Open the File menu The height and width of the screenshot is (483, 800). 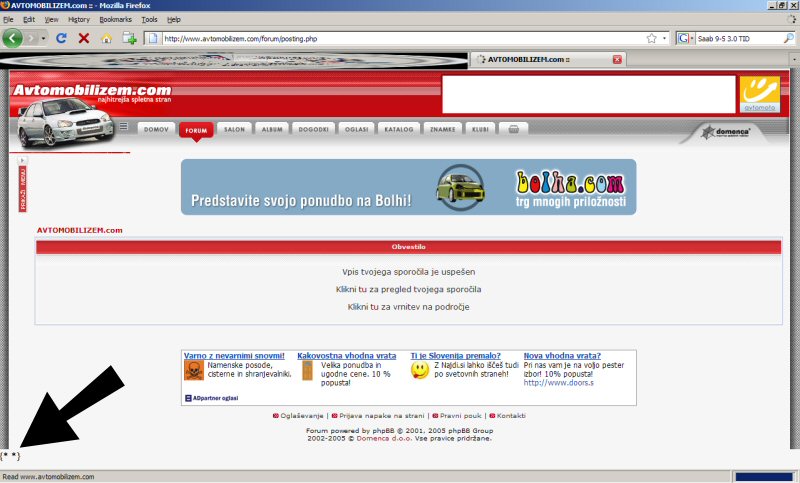click(8, 19)
